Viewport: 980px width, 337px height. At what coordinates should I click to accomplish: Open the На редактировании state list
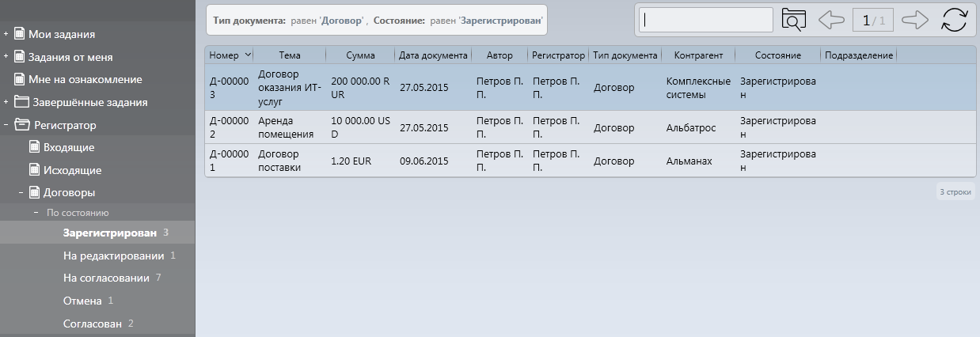coord(113,256)
